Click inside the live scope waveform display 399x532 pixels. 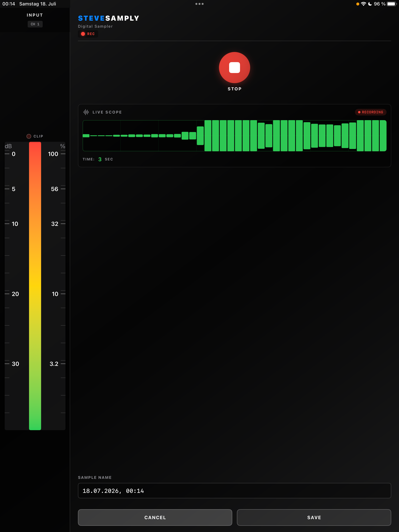point(234,136)
